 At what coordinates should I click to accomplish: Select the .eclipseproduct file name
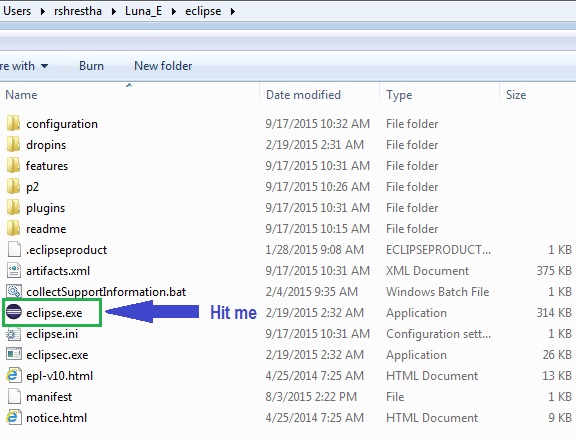(x=66, y=250)
